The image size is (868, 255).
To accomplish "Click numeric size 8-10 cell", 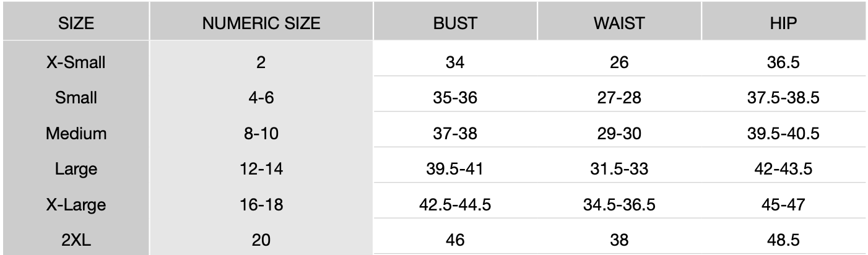I will (261, 133).
